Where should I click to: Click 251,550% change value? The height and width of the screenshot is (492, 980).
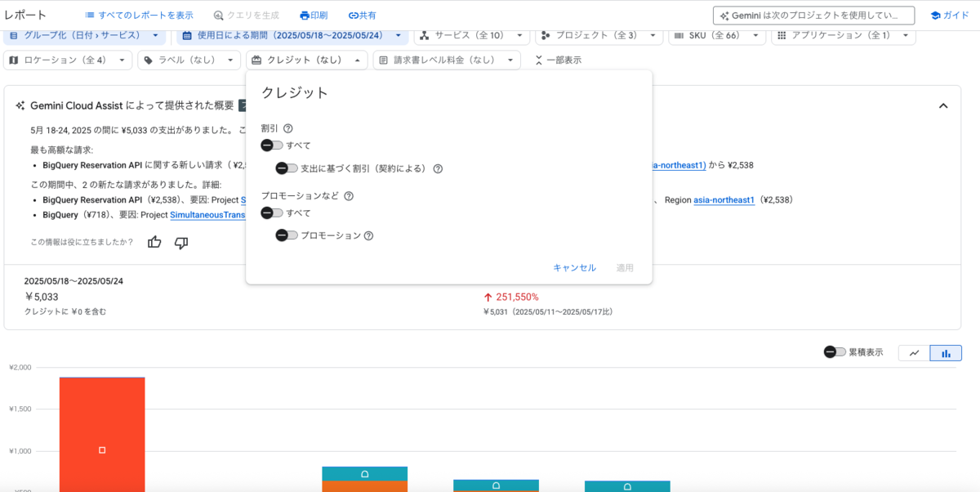click(517, 297)
